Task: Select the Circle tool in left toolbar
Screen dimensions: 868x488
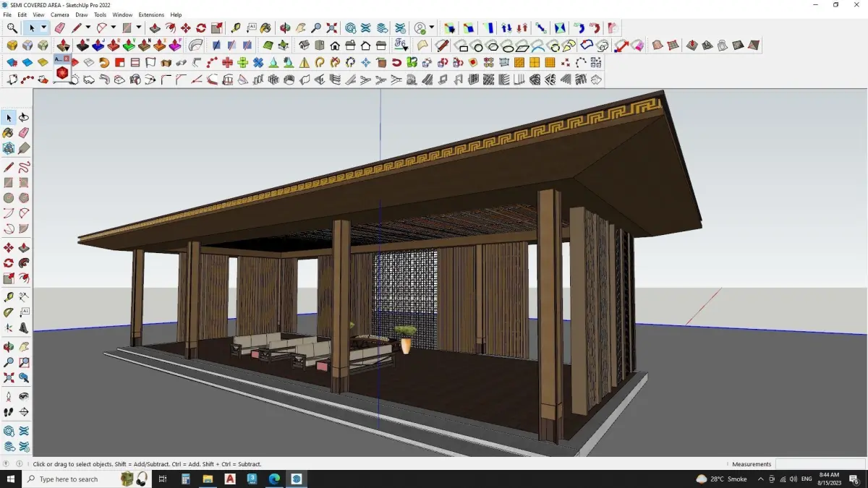Action: pyautogui.click(x=9, y=197)
